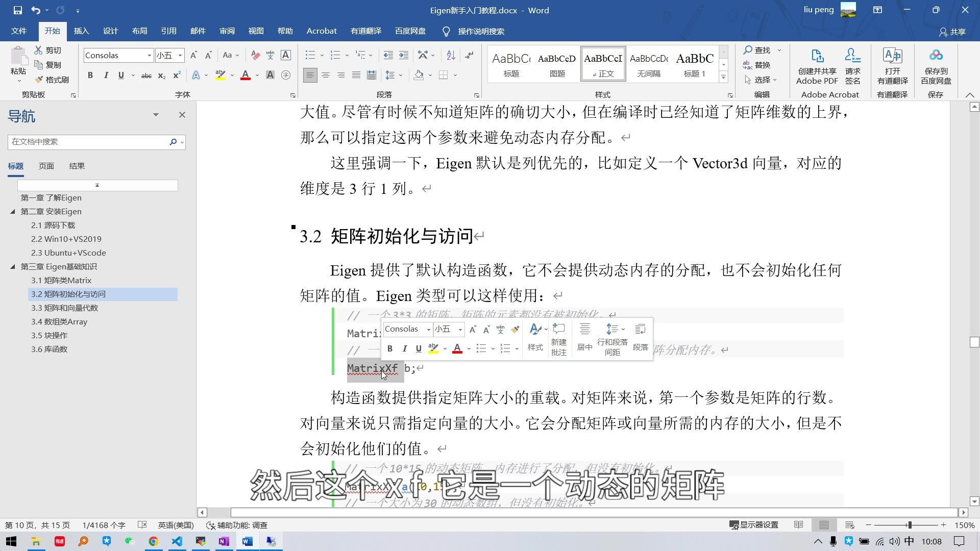The width and height of the screenshot is (980, 551).
Task: Apply subscript formatting in ribbon
Action: tap(161, 76)
